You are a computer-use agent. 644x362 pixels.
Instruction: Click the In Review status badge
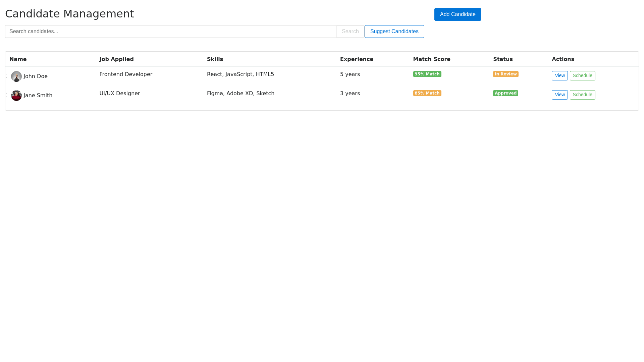(505, 74)
